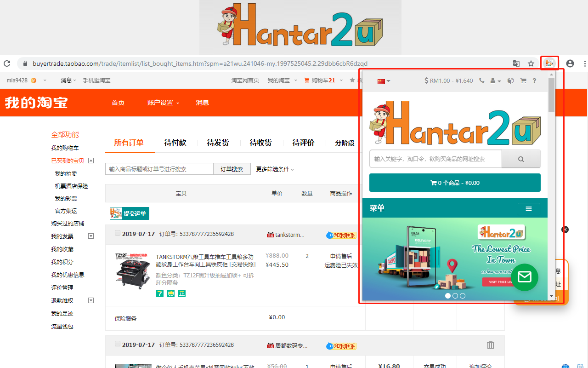Collapse the 已买到的宝贝 sidebar section

[x=91, y=161]
